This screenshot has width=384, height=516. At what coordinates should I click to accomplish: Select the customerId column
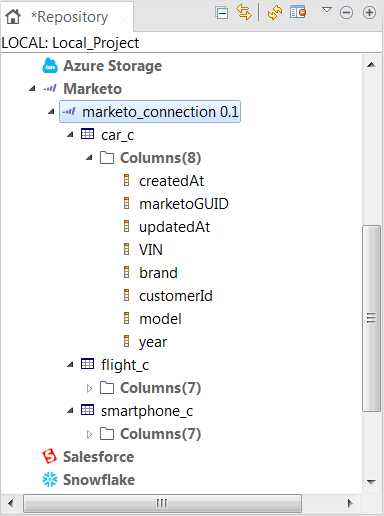(x=176, y=296)
